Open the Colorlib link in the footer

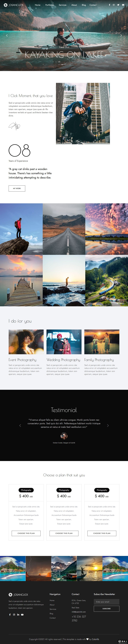pos(95,639)
